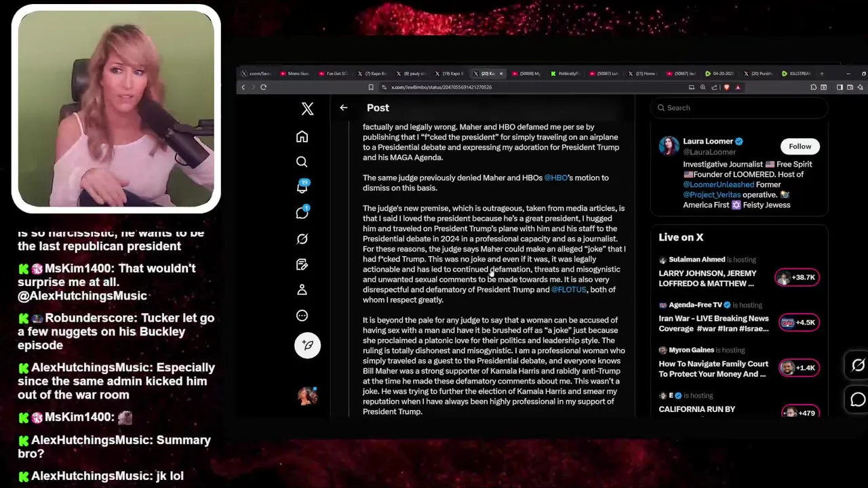Join the Iran War live space +4.5K
This screenshot has height=488, width=868.
coord(798,323)
